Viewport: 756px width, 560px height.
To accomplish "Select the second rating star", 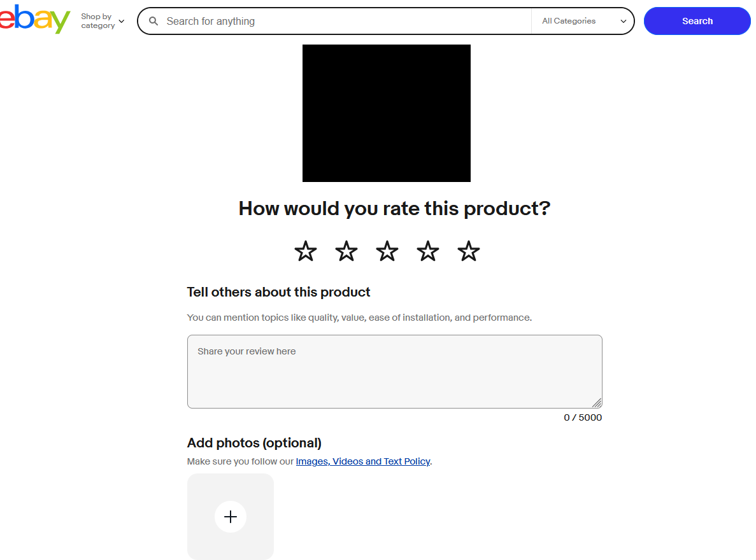I will [x=346, y=251].
